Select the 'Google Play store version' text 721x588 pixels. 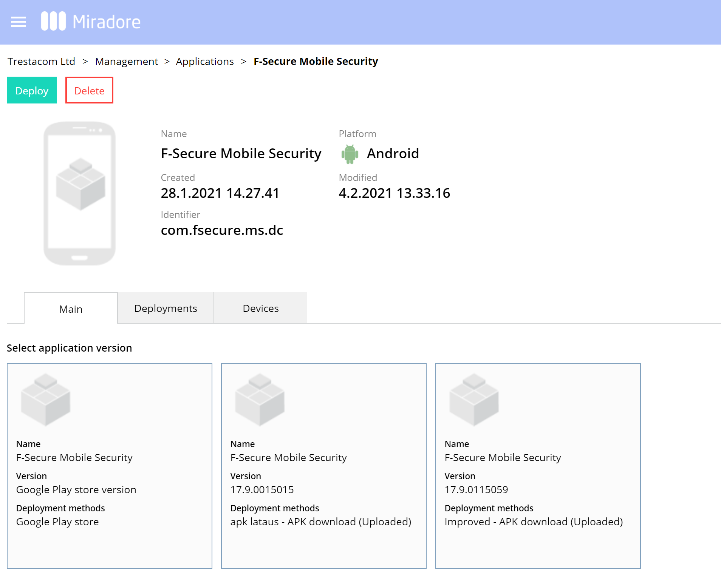click(x=76, y=489)
